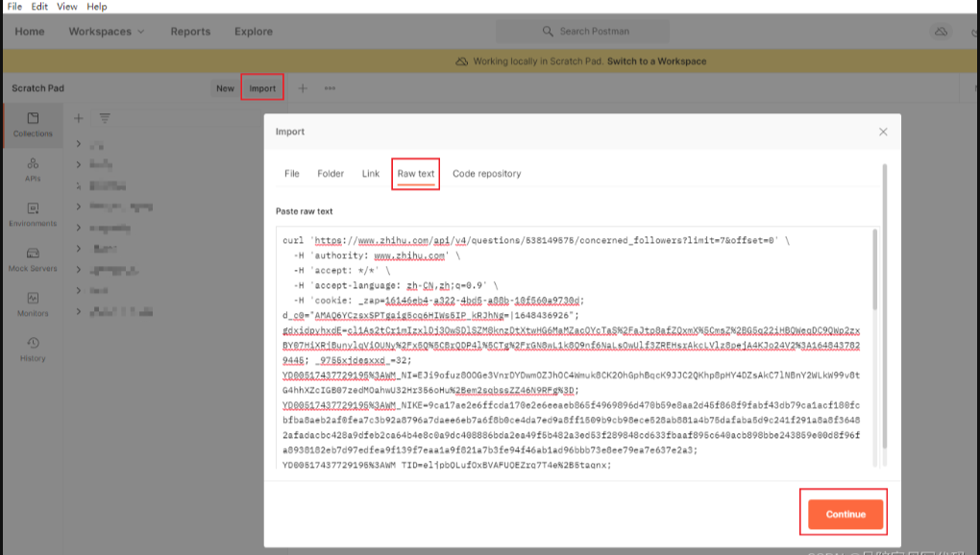
Task: Open the Environments sidebar panel
Action: [x=33, y=215]
